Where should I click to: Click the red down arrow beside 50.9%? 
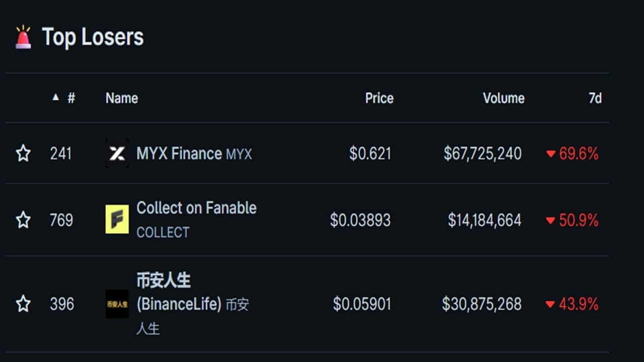[x=551, y=221]
